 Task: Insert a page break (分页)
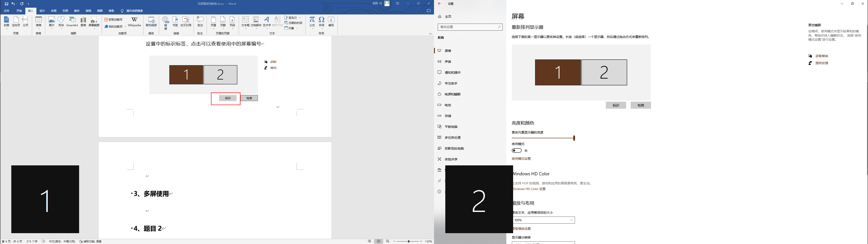25,22
